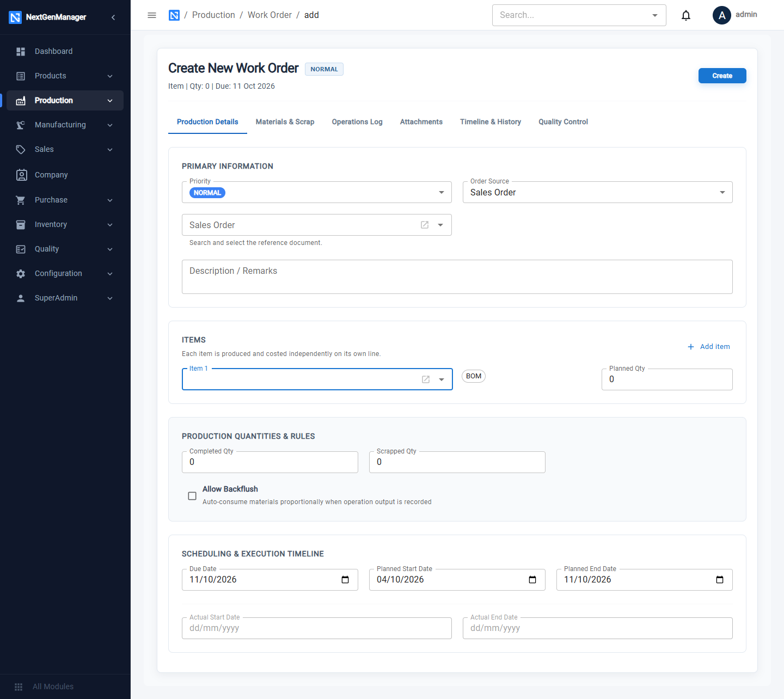Click the Planned Qty input field
784x699 pixels.
click(x=667, y=379)
